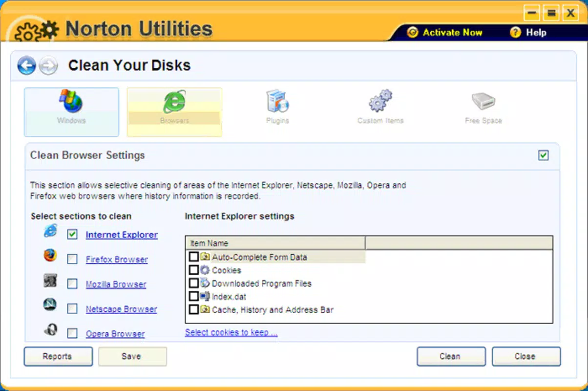Click the Close button
The height and width of the screenshot is (391, 588).
[x=526, y=356]
